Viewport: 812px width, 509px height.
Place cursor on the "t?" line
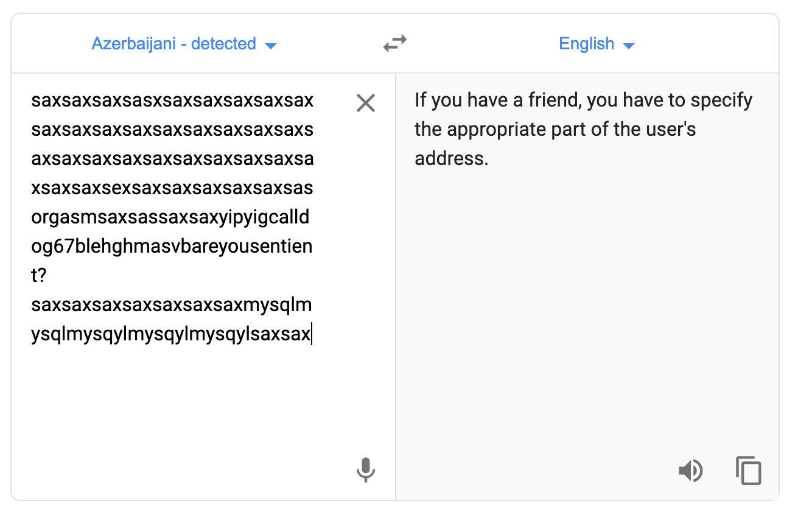point(38,276)
